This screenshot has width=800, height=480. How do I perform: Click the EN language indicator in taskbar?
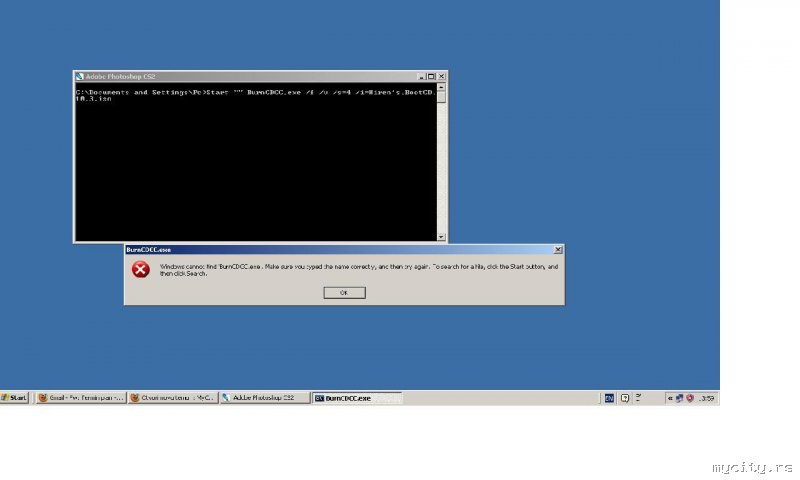609,398
